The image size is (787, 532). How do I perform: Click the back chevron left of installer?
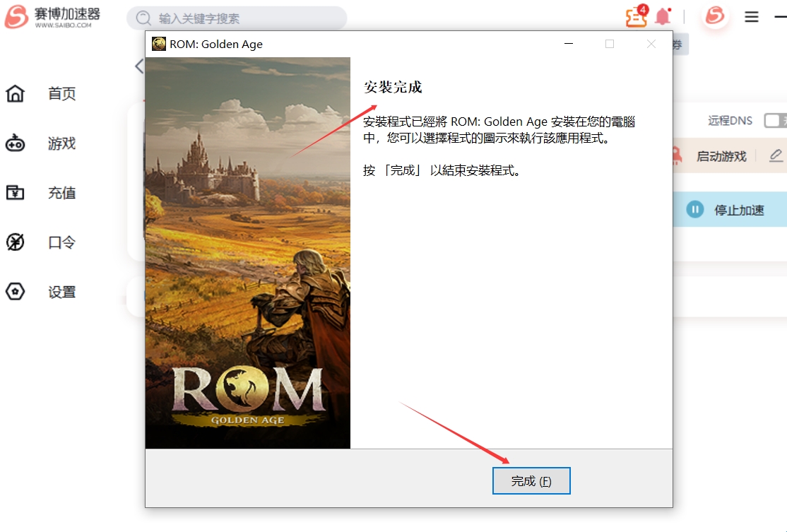139,66
